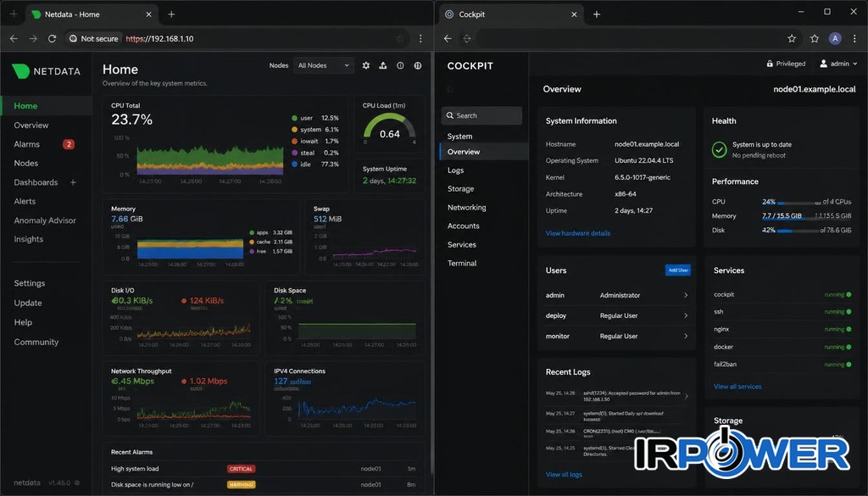This screenshot has width=868, height=496.
Task: Click the Not secure site info icon
Action: 73,39
